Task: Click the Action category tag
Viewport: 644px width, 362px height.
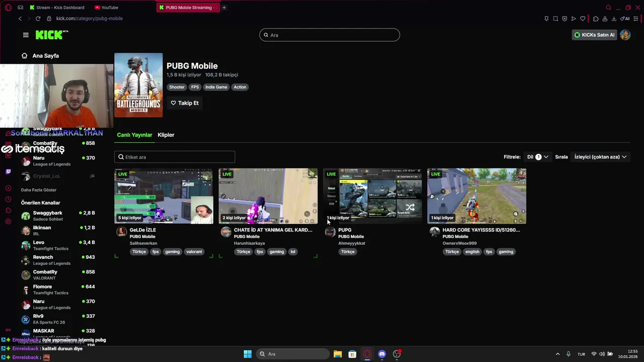Action: (x=240, y=87)
